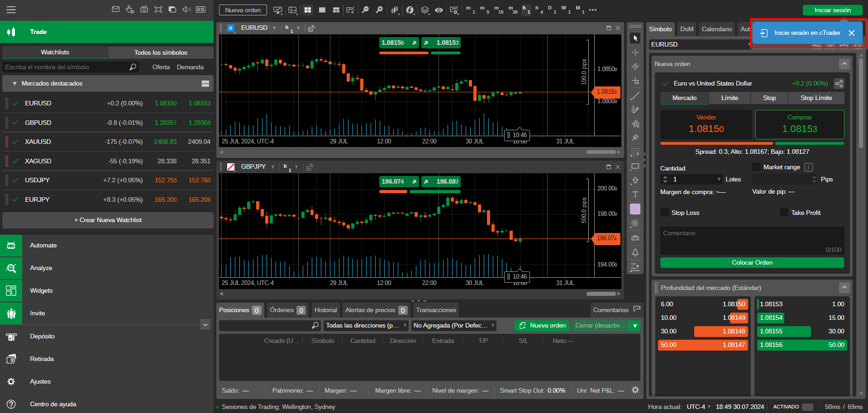Take a chart snapshot with the camera icon
Viewport: 868px width, 413px height.
coord(635,238)
